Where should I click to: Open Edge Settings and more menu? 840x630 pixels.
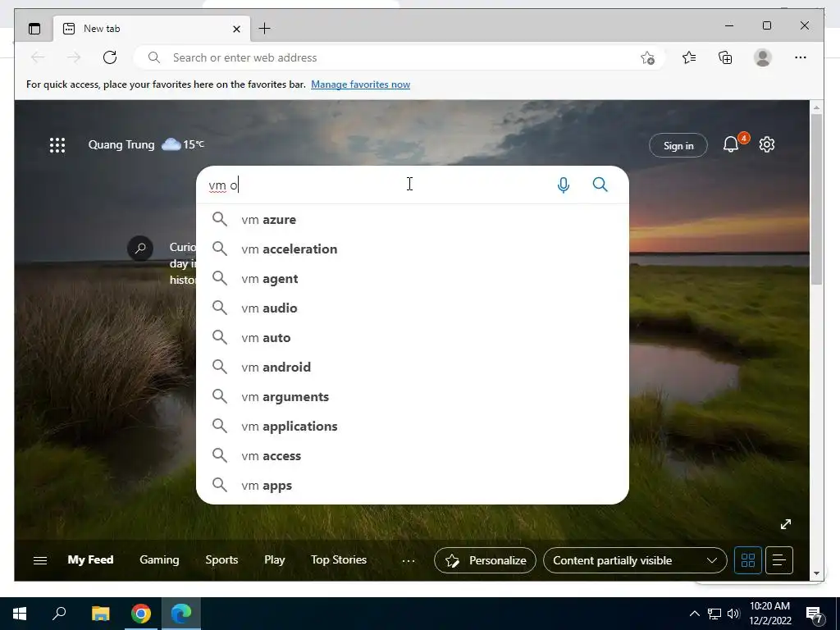click(x=801, y=57)
